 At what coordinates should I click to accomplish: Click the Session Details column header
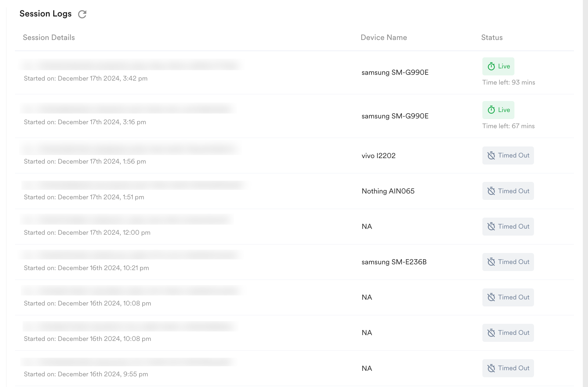pyautogui.click(x=49, y=38)
